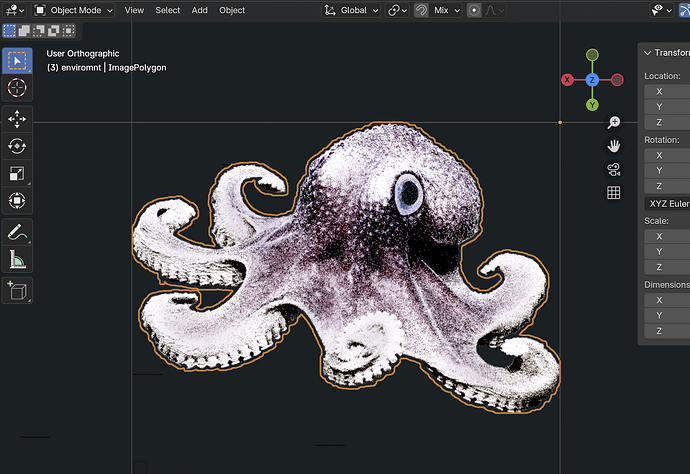Open the Add menu

199,10
